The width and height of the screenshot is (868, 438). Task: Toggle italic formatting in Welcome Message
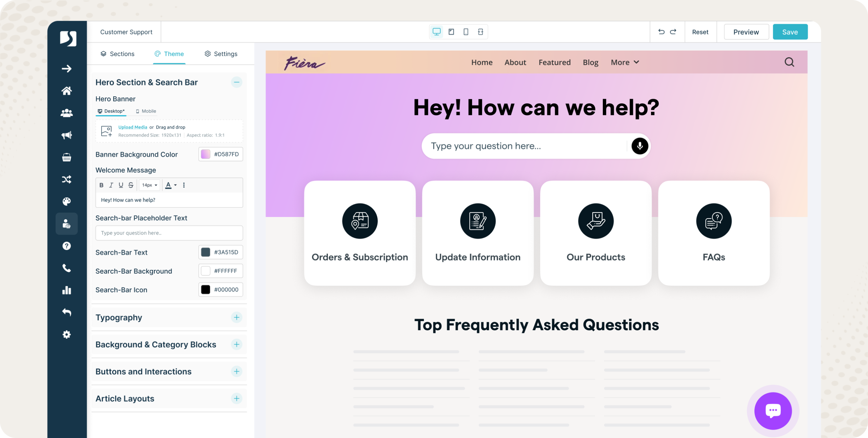tap(111, 185)
